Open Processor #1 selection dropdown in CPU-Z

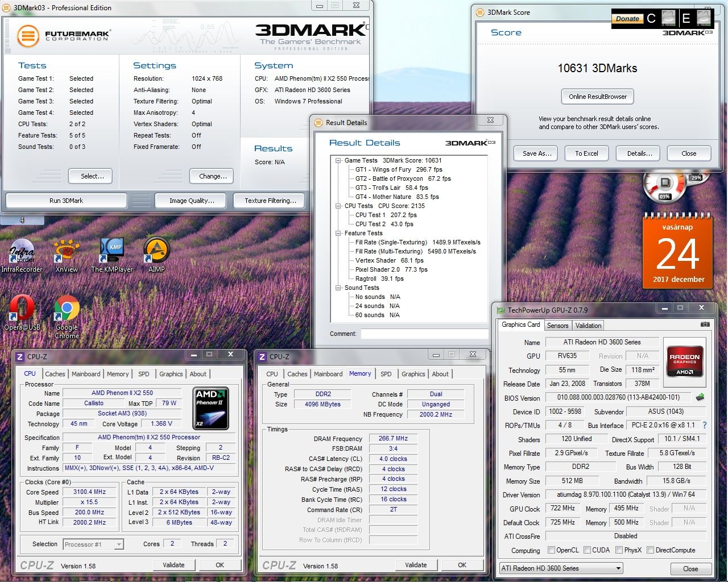pyautogui.click(x=93, y=544)
